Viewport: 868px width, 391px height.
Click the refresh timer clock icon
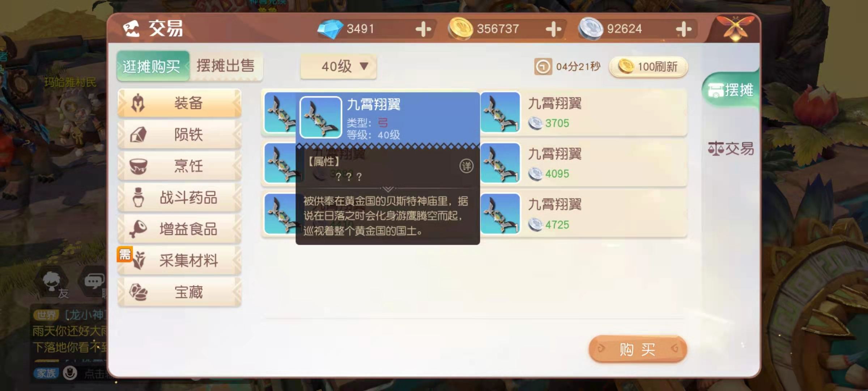click(542, 67)
